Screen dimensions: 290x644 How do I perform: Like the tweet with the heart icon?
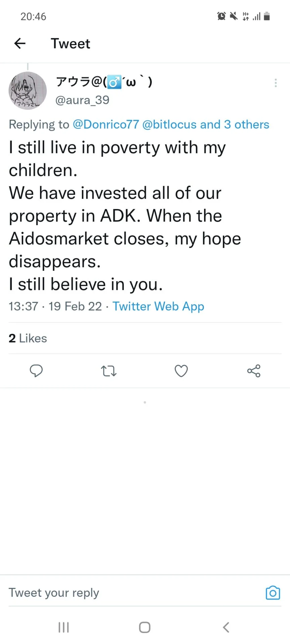tap(181, 371)
